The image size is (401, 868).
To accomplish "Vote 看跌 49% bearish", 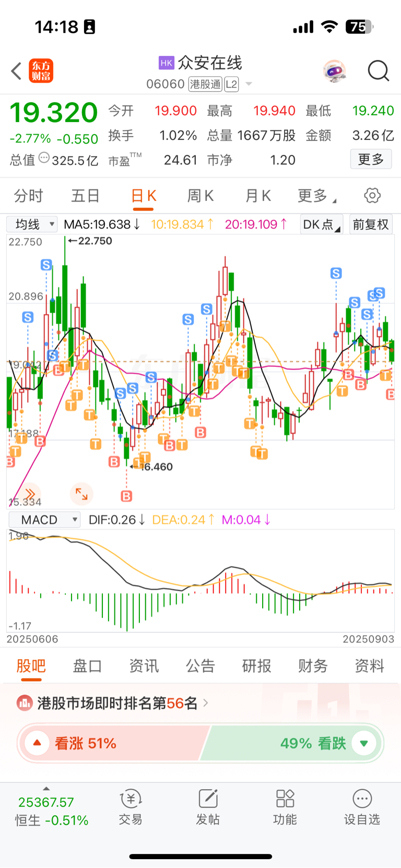I will tap(292, 743).
